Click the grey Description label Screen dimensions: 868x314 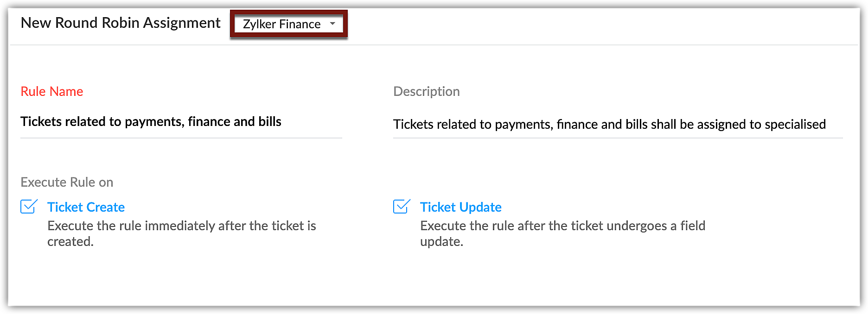[426, 92]
